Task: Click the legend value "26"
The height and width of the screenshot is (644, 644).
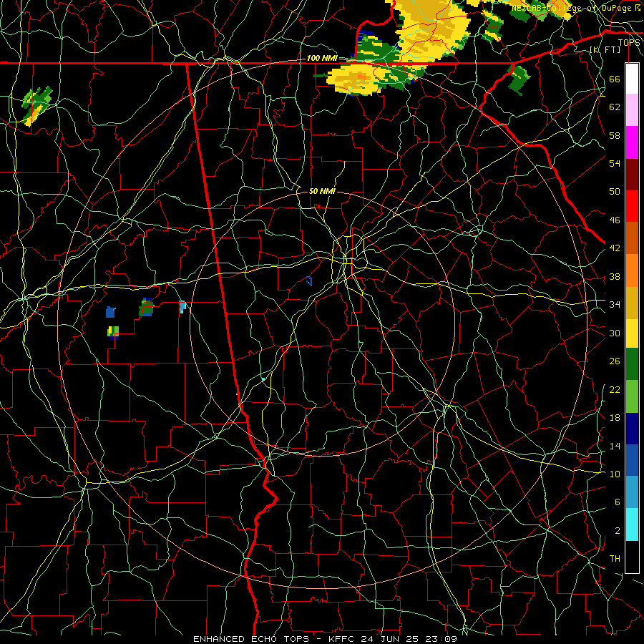Action: point(615,361)
